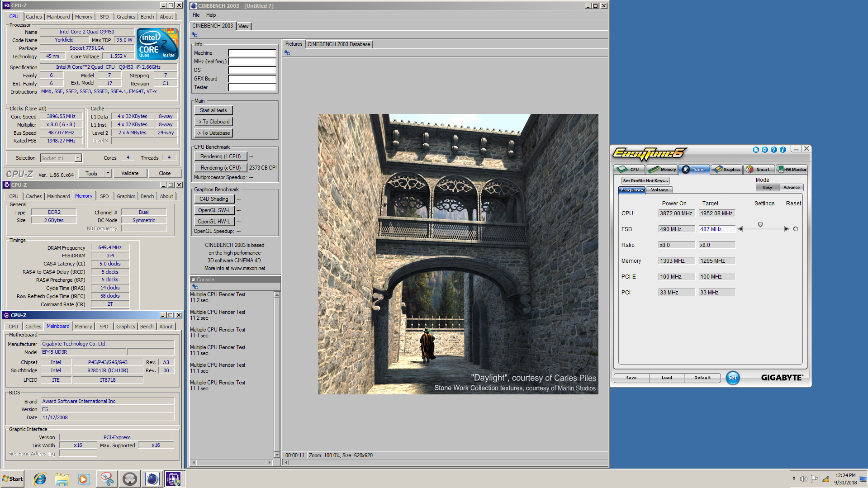
Task: Run the Rendering (x CPU) benchmark
Action: [x=221, y=168]
